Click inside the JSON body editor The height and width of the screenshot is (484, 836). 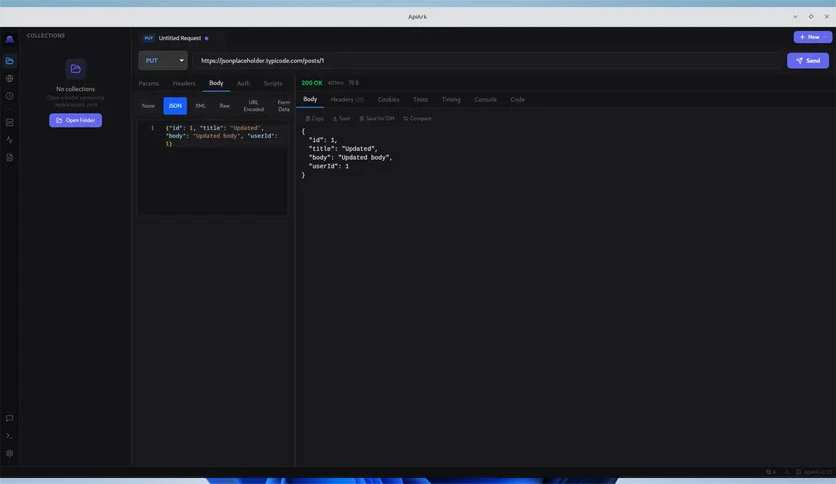pyautogui.click(x=212, y=168)
